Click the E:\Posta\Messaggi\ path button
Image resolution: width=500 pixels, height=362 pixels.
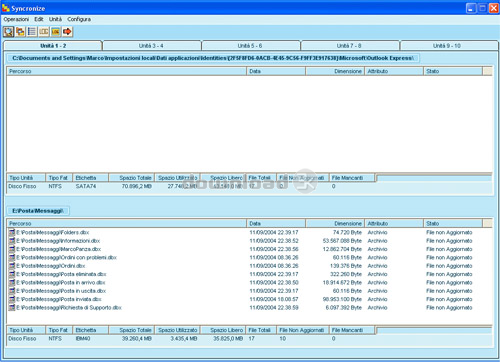pyautogui.click(x=38, y=211)
